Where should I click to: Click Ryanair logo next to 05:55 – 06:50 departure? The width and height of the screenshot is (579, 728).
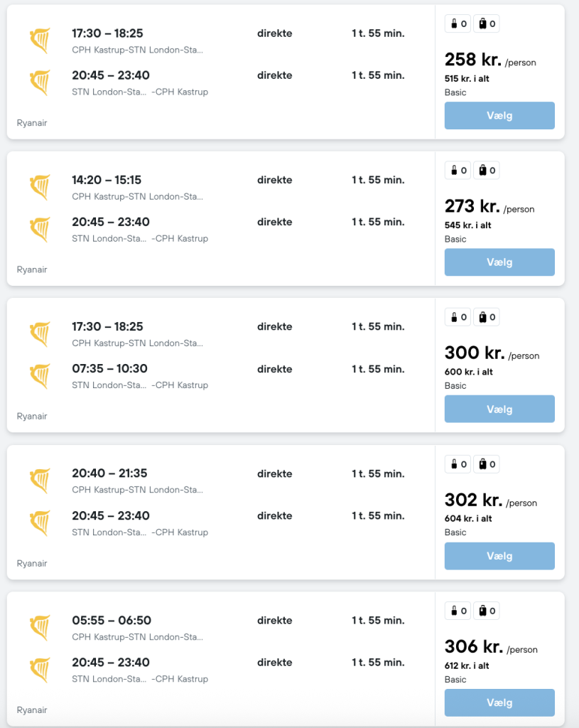point(40,628)
